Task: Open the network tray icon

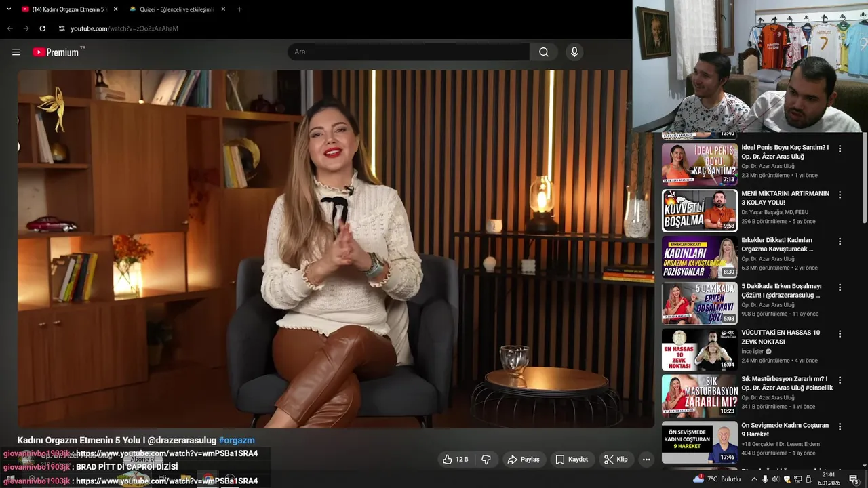Action: click(x=797, y=479)
